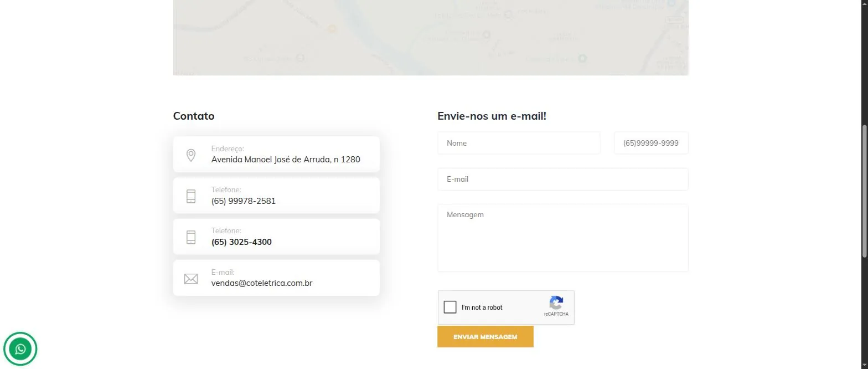Click the location pin icon beside Endereço

(x=191, y=155)
